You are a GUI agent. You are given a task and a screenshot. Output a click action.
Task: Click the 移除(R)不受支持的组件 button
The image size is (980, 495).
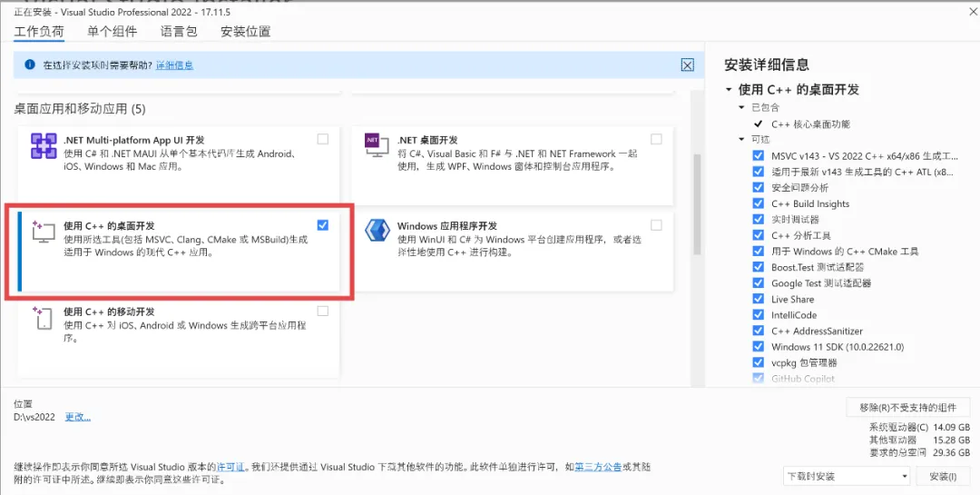[x=908, y=408]
